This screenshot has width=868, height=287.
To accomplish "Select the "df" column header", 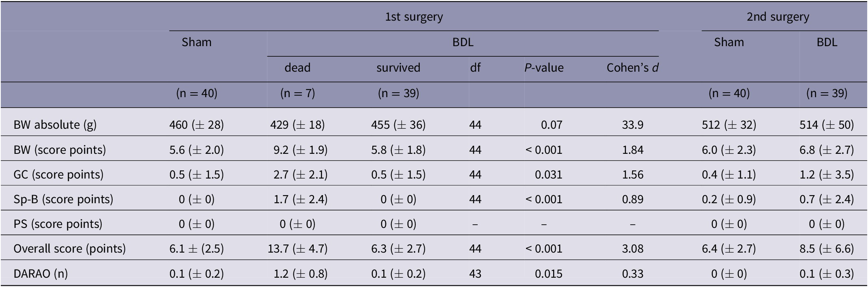I will coord(475,68).
